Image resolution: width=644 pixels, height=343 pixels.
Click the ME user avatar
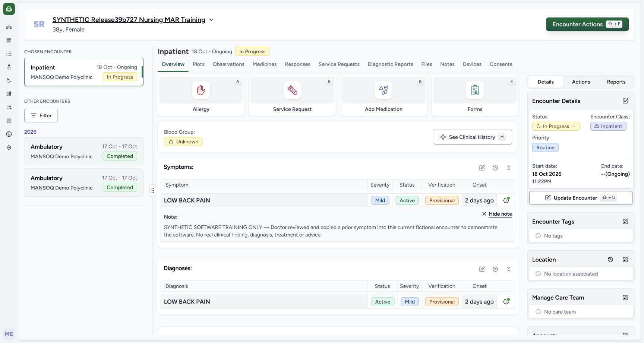pyautogui.click(x=9, y=334)
